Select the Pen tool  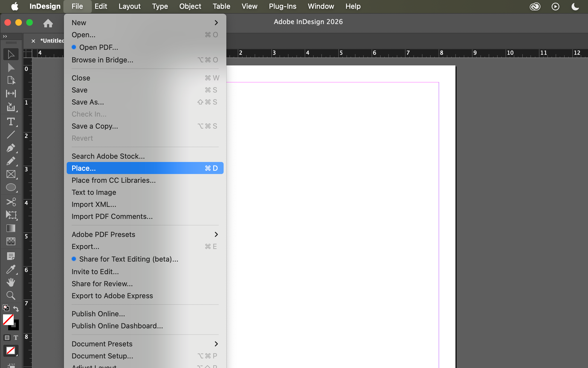point(11,148)
